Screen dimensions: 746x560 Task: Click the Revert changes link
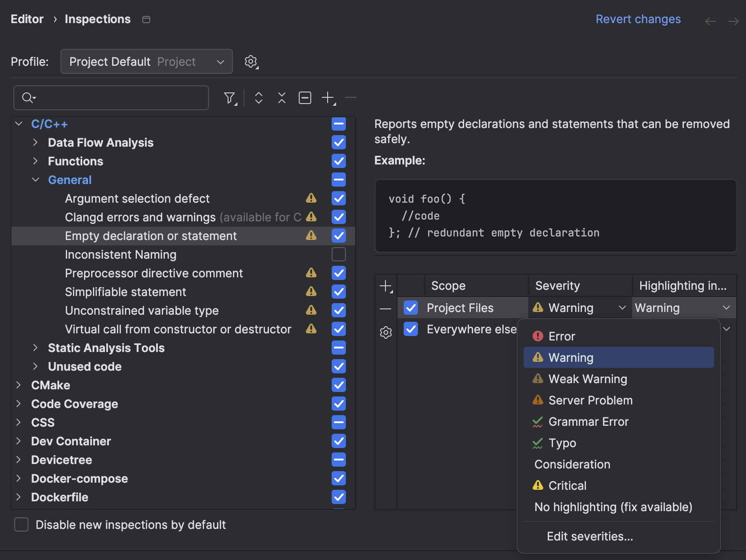638,19
